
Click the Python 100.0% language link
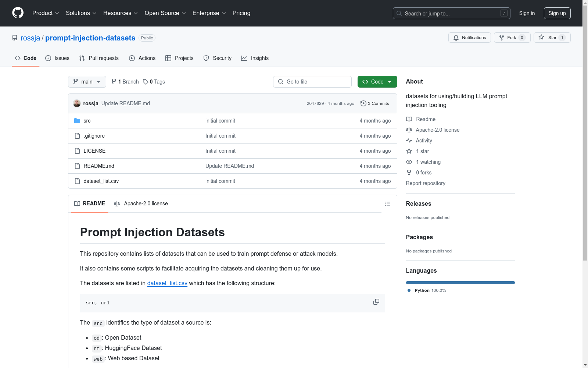point(427,290)
